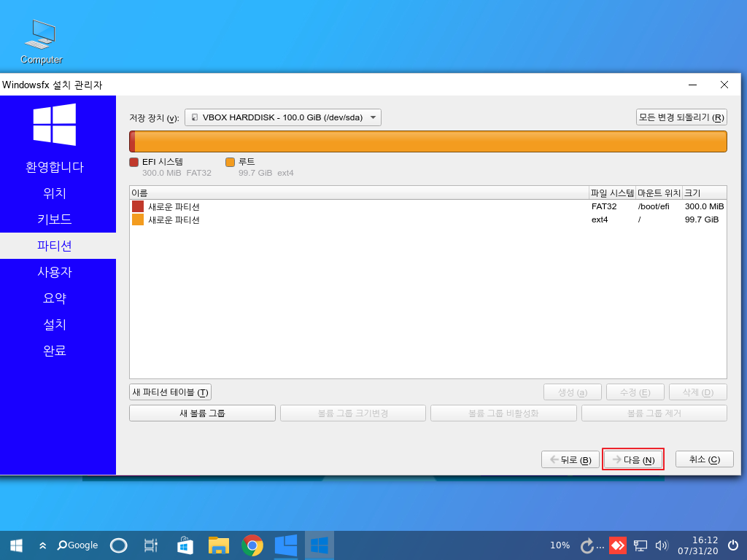The image size is (747, 560).
Task: Click the update refresh tray icon
Action: [588, 545]
